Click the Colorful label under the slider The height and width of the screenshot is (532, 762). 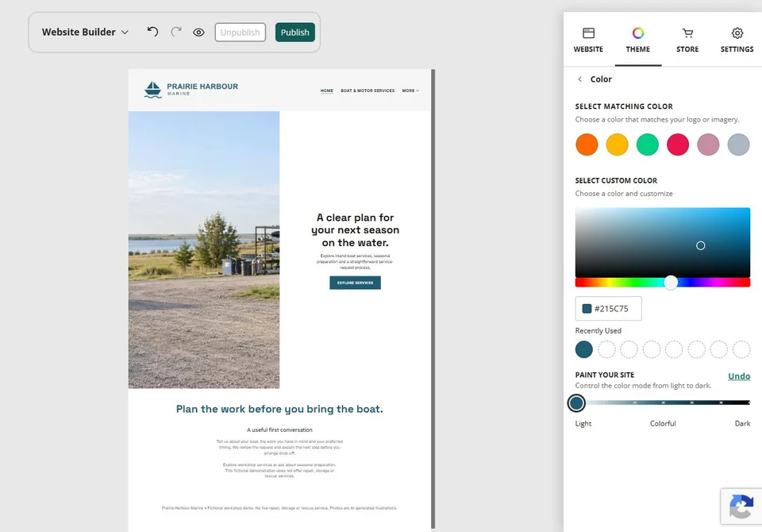coord(663,423)
